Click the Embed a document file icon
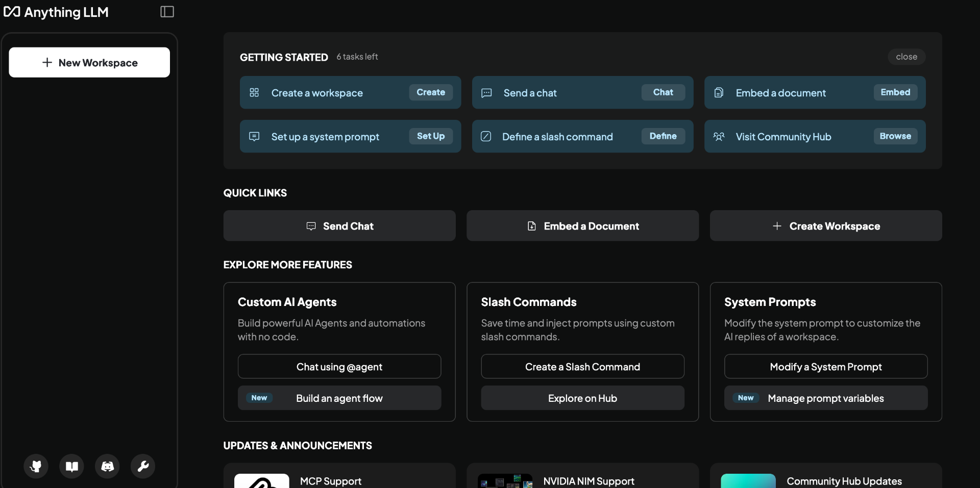Screen dimensions: 980x488 coord(719,92)
